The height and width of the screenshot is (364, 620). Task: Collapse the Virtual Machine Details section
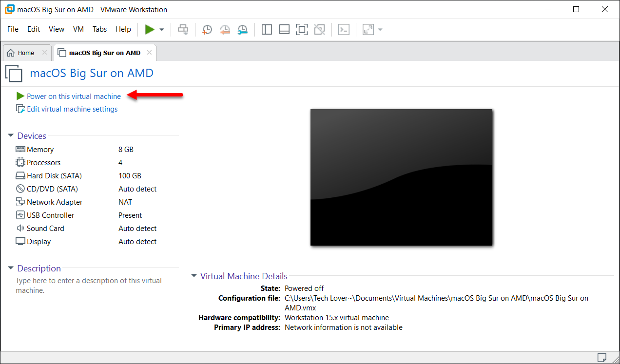[x=194, y=276]
